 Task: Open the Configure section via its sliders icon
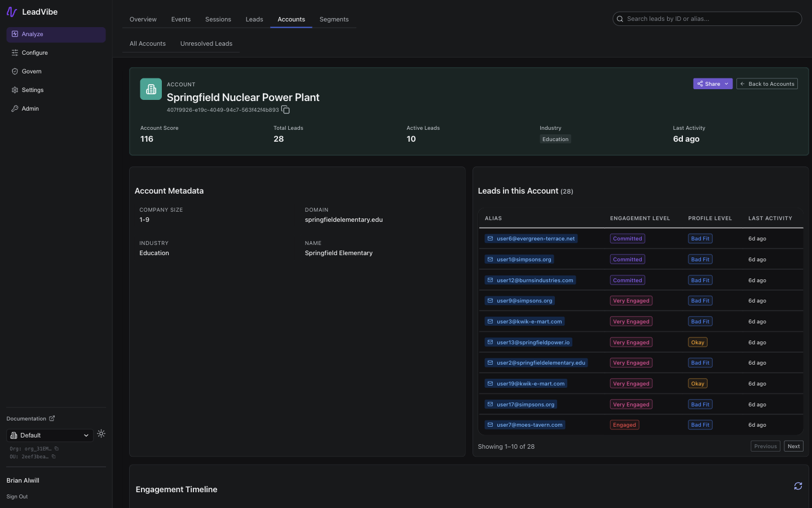tap(15, 52)
